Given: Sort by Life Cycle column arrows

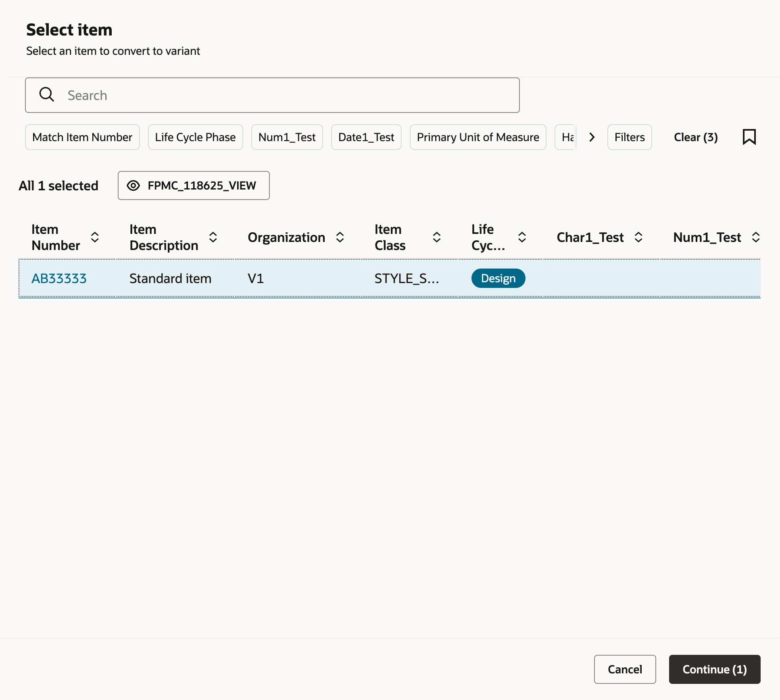Looking at the screenshot, I should 522,237.
